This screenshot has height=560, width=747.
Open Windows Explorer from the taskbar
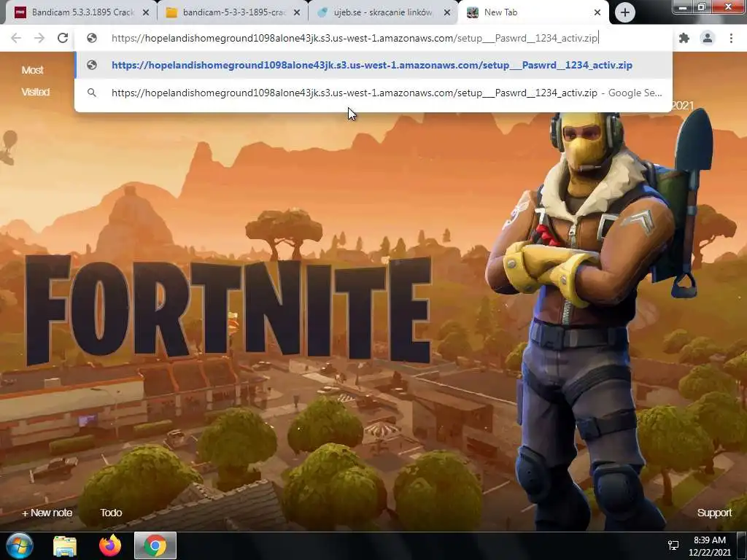click(65, 545)
